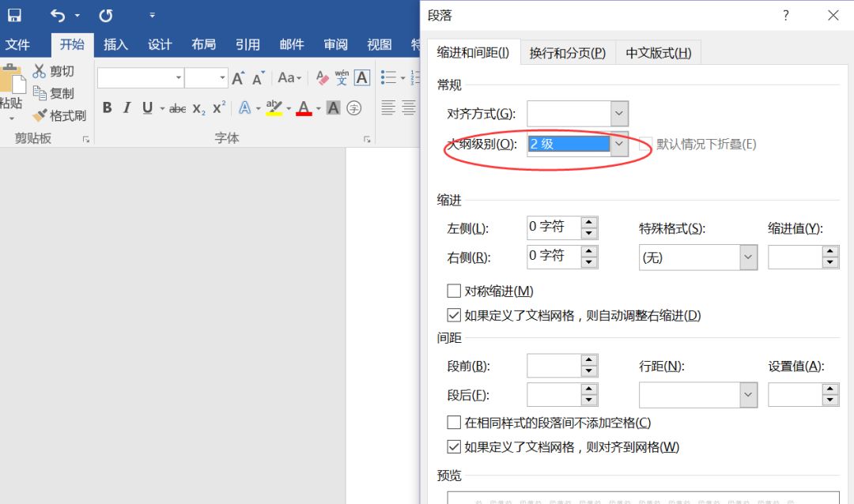The height and width of the screenshot is (504, 854).
Task: Click 复制 (copy) button
Action: coord(54,94)
